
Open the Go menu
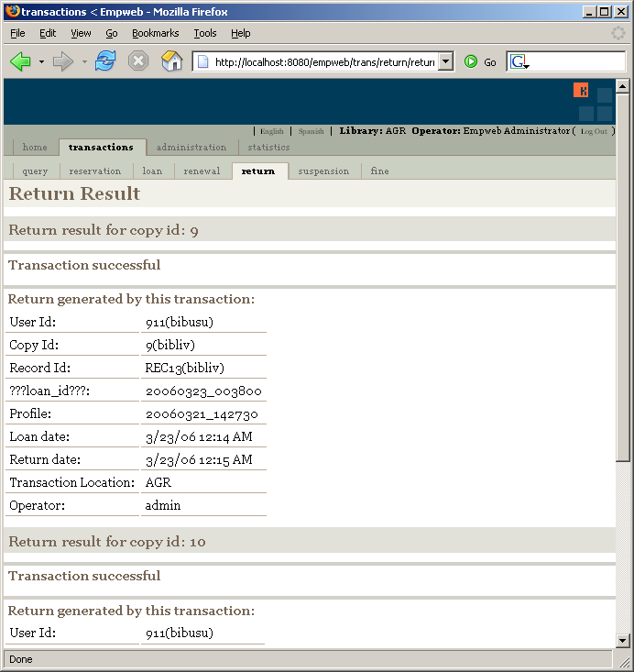click(x=112, y=33)
